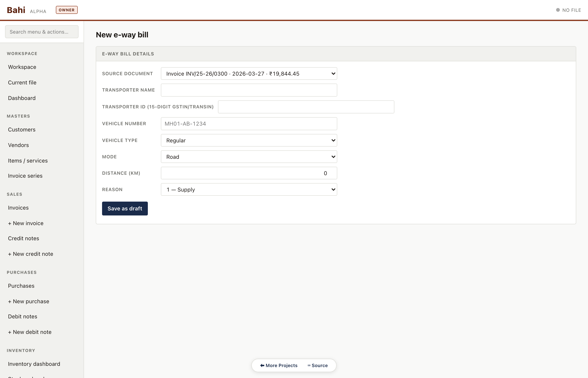Go to Customers in Masters section
The height and width of the screenshot is (378, 588).
(x=22, y=130)
